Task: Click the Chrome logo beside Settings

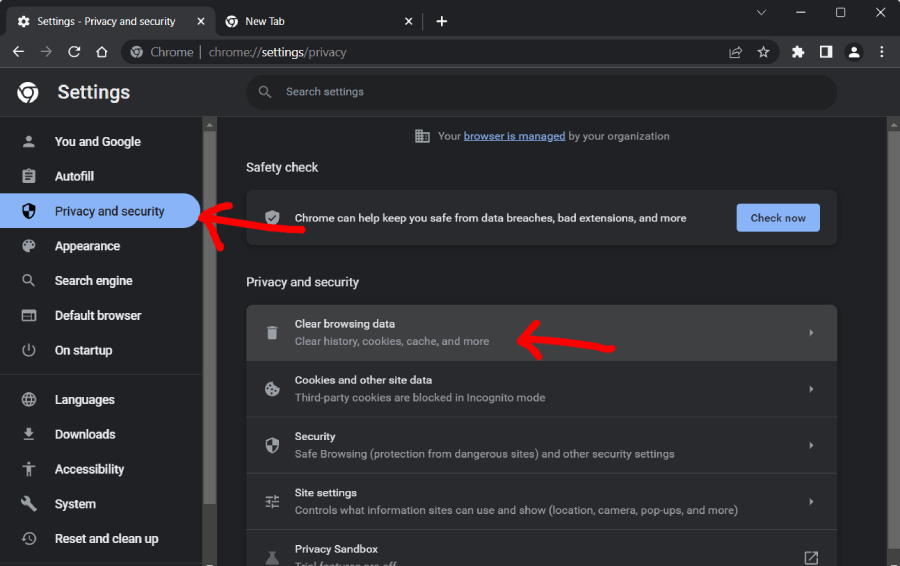Action: [28, 92]
